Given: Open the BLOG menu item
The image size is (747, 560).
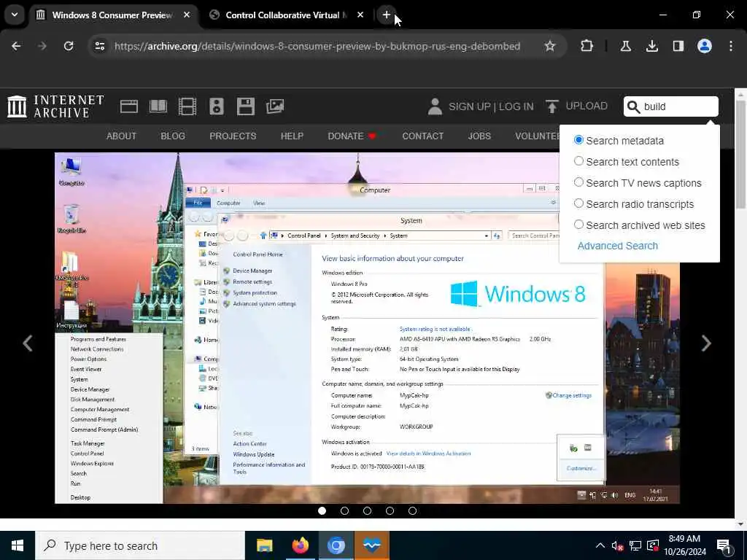Looking at the screenshot, I should pyautogui.click(x=173, y=136).
